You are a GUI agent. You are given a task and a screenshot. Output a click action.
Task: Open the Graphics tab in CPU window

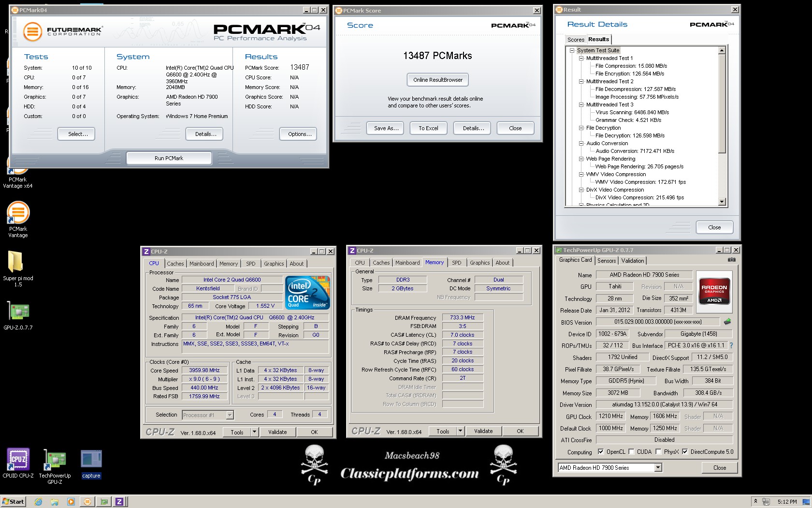tap(274, 264)
